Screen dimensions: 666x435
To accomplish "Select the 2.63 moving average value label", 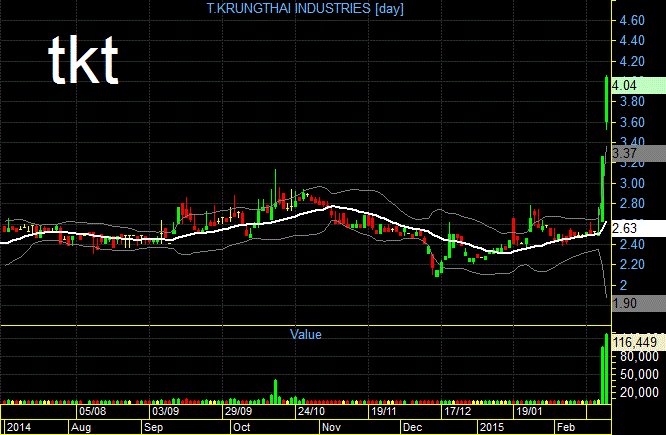I will 638,229.
